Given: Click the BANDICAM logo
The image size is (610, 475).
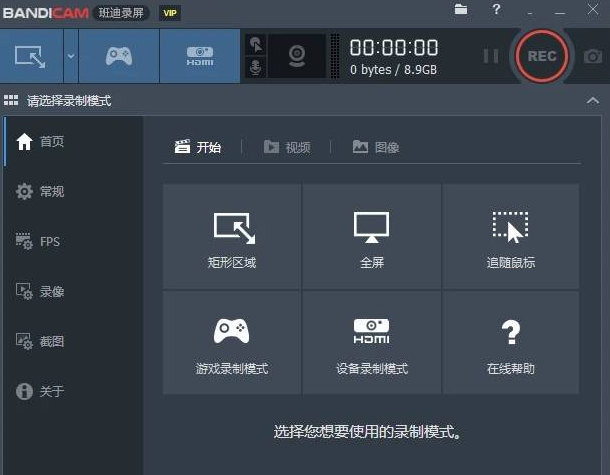Looking at the screenshot, I should pyautogui.click(x=46, y=13).
